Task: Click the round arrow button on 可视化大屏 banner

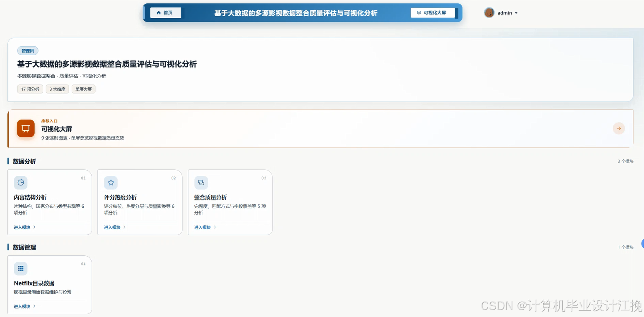Action: coord(619,128)
